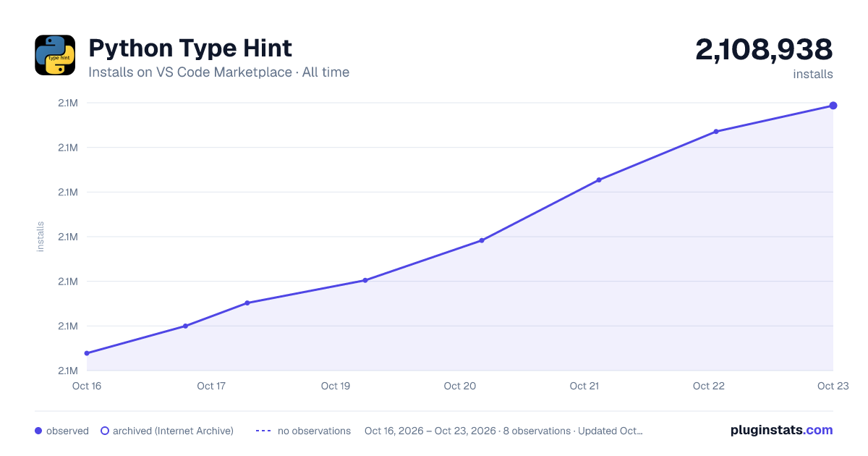Click the Oct 19 axis label

pos(336,386)
